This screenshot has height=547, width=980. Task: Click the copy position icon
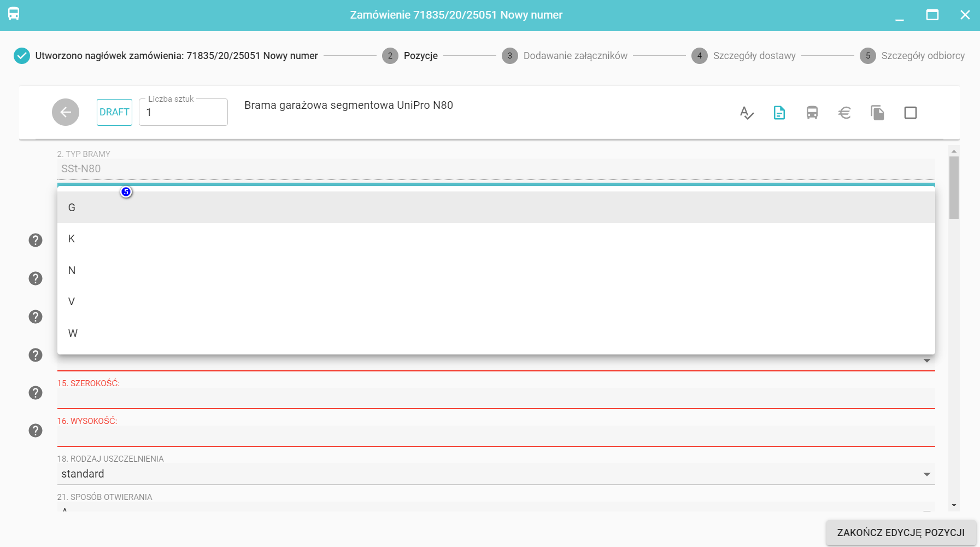877,113
